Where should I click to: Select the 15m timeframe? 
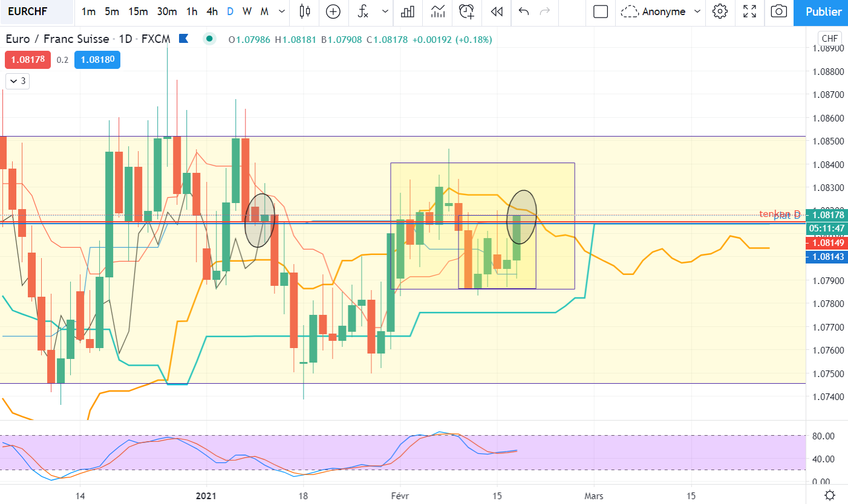point(138,11)
